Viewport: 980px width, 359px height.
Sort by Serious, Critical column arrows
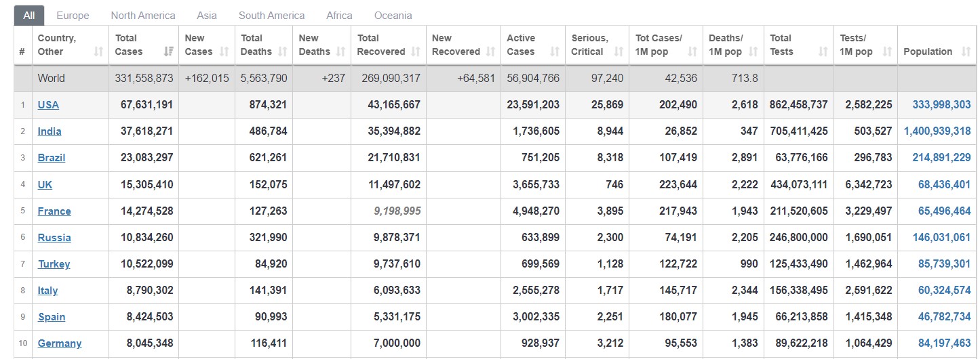click(x=619, y=51)
